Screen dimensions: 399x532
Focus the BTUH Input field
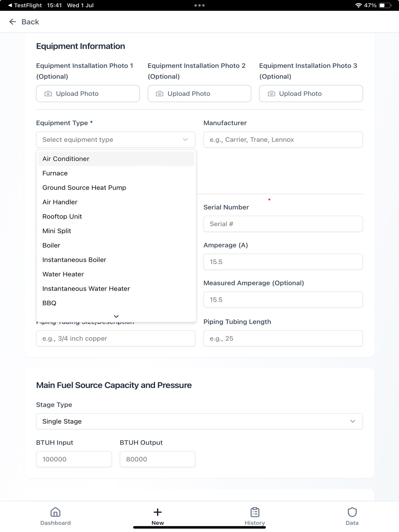(x=74, y=459)
